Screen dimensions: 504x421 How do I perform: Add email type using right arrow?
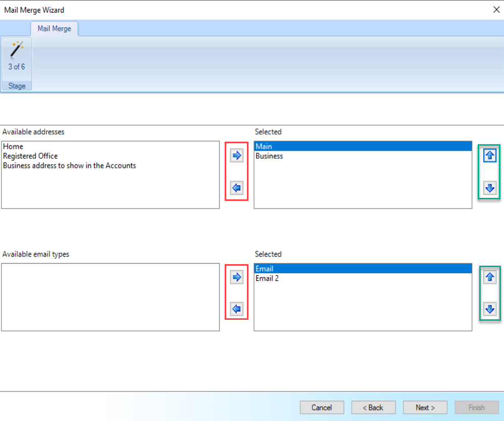237,277
